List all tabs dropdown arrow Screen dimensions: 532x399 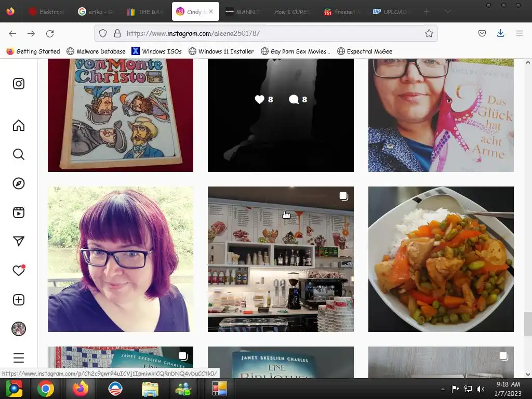448,12
